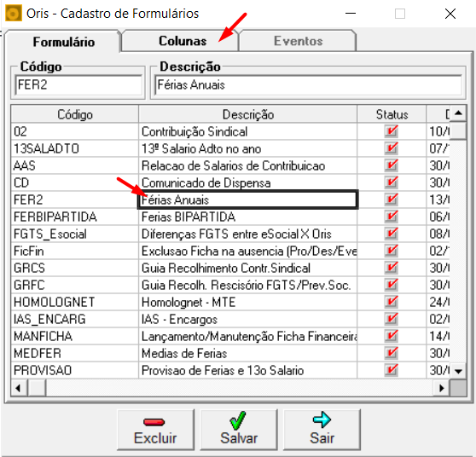Select description Ferias BIPARTIDA
The height and width of the screenshot is (457, 476).
(x=248, y=217)
